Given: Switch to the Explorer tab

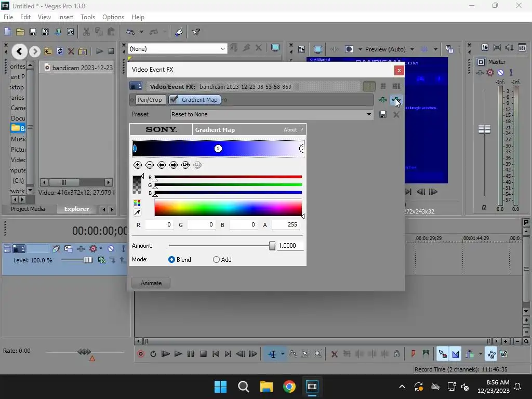Looking at the screenshot, I should pos(77,209).
